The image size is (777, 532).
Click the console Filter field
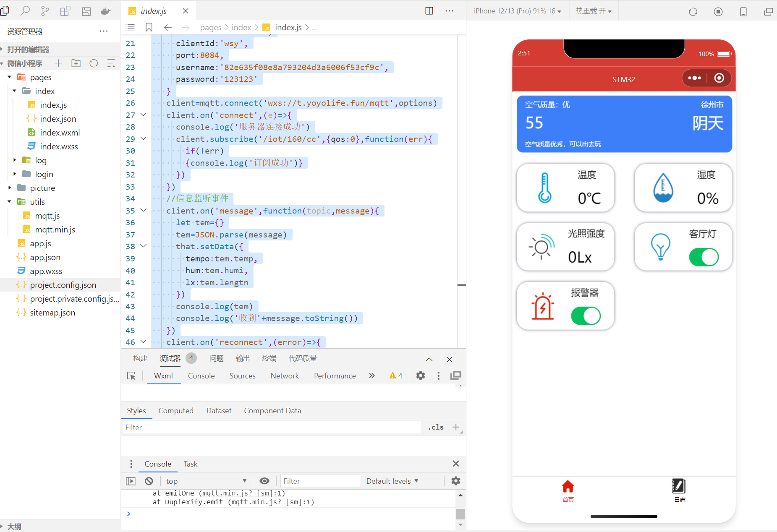320,481
